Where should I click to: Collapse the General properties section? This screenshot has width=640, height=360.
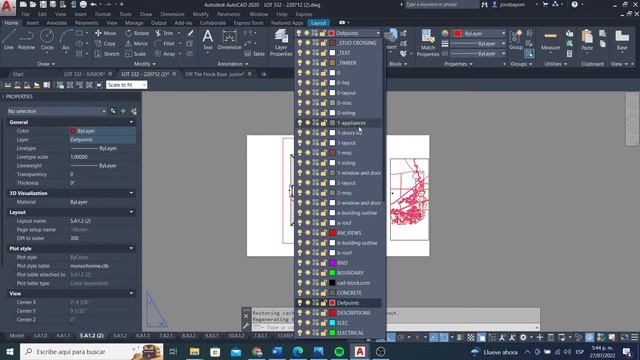pyautogui.click(x=131, y=122)
